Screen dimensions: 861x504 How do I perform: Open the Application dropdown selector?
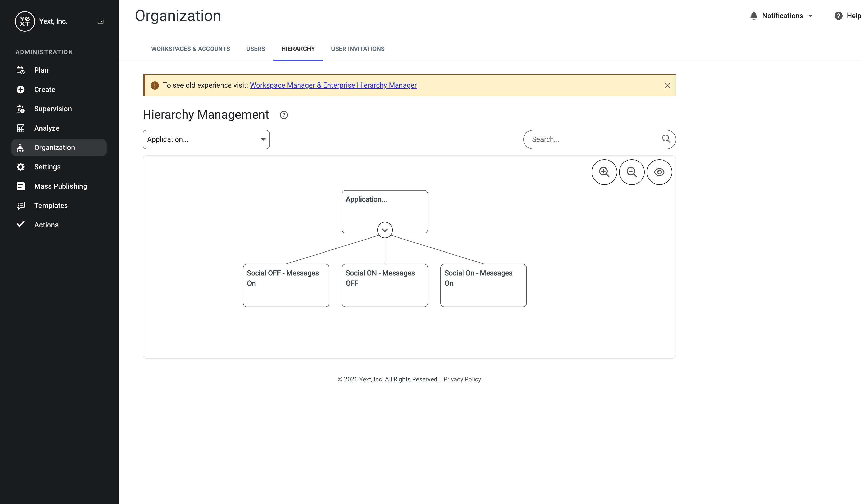[x=206, y=139]
